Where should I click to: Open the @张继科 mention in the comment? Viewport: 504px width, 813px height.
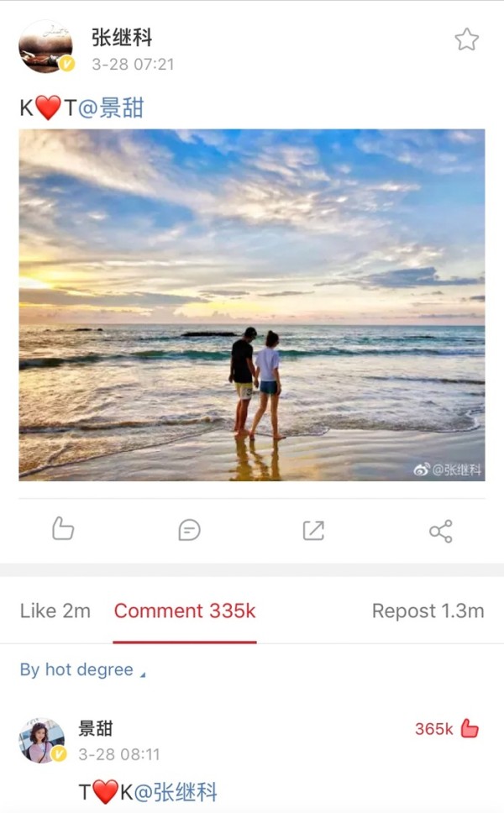tap(176, 792)
